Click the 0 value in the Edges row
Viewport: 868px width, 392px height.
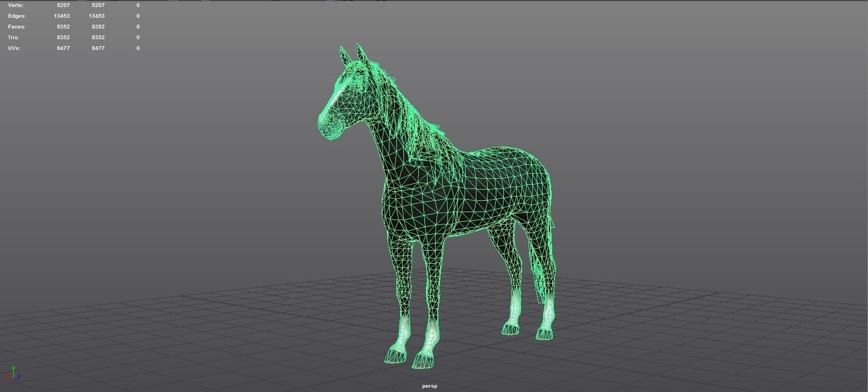pyautogui.click(x=138, y=16)
